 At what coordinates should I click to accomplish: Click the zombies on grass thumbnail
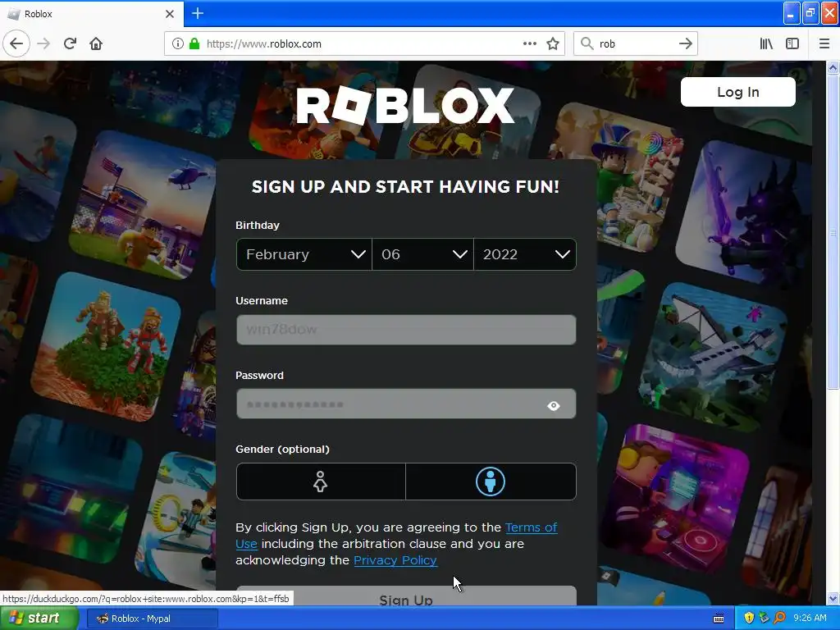pos(107,347)
